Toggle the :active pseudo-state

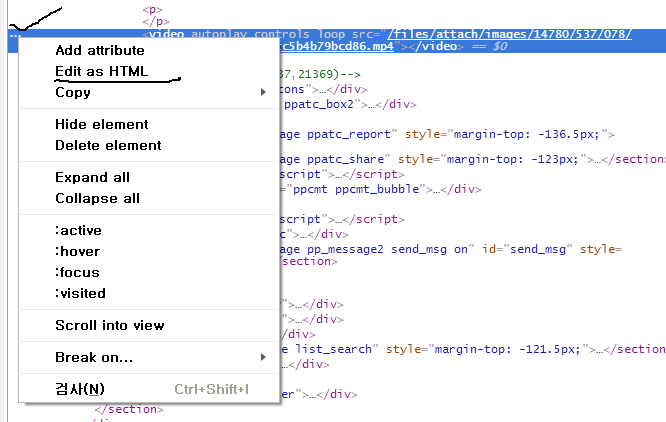pos(78,231)
